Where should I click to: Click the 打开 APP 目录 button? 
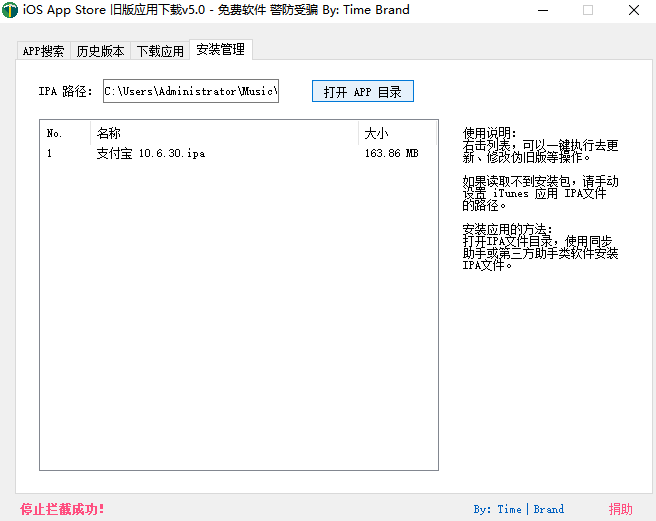click(363, 91)
